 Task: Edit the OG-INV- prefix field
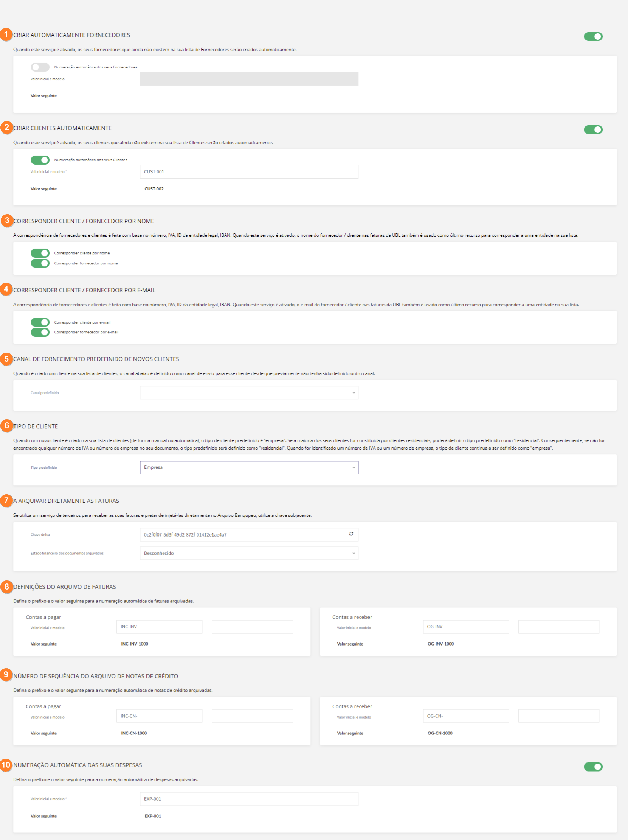(466, 627)
